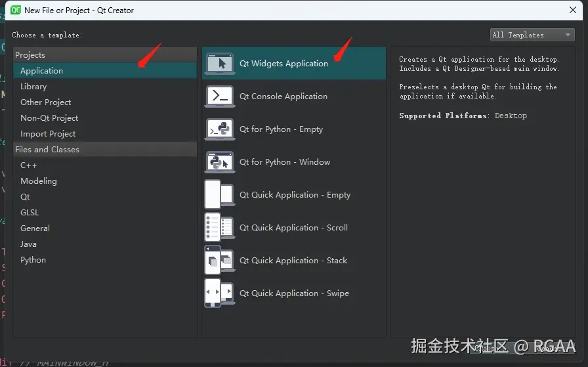Pick the 'Qt Quick Application - Stack' label
Viewport: 588px width, 367px height.
(x=293, y=261)
